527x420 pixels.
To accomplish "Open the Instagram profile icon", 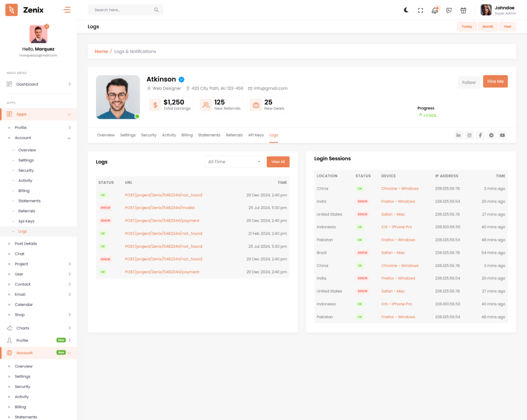I will (x=469, y=135).
